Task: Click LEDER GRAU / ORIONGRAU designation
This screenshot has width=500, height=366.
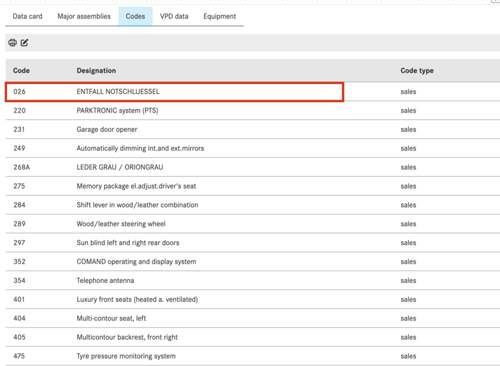Action: click(x=120, y=167)
